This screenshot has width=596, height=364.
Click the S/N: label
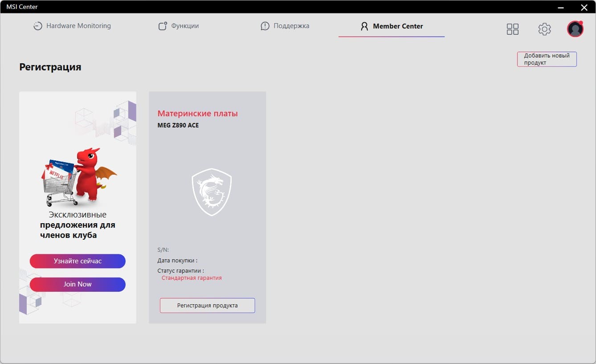163,250
